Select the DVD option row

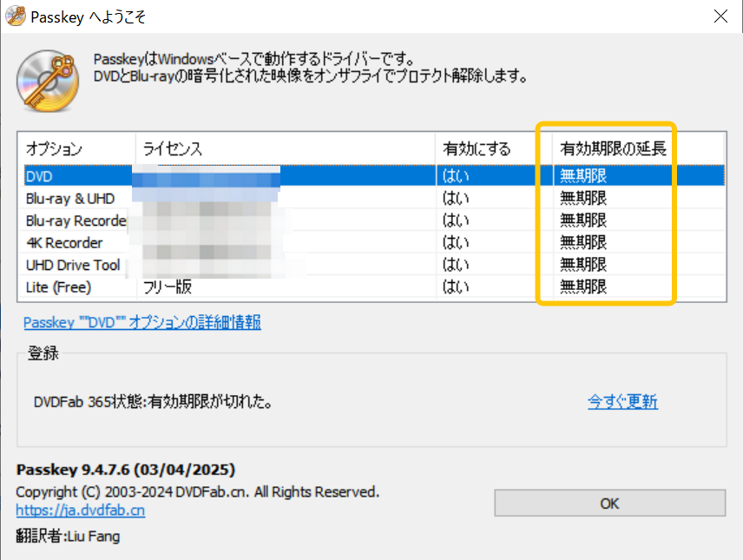point(374,176)
